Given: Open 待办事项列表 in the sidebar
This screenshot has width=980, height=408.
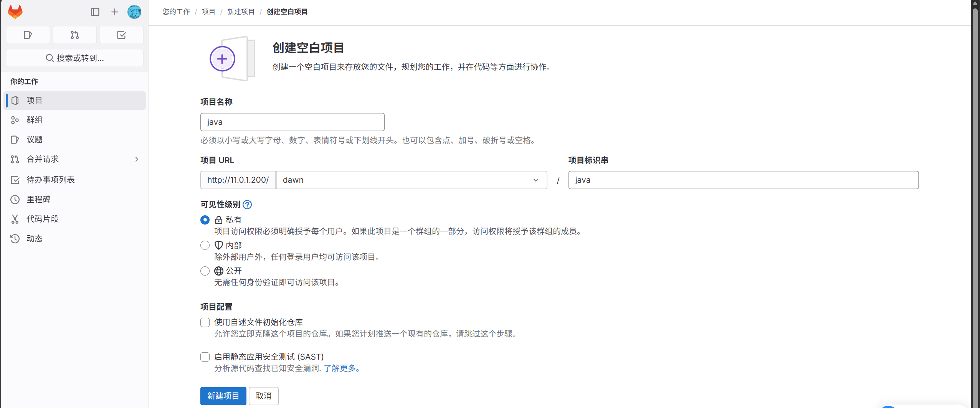Looking at the screenshot, I should click(x=75, y=180).
